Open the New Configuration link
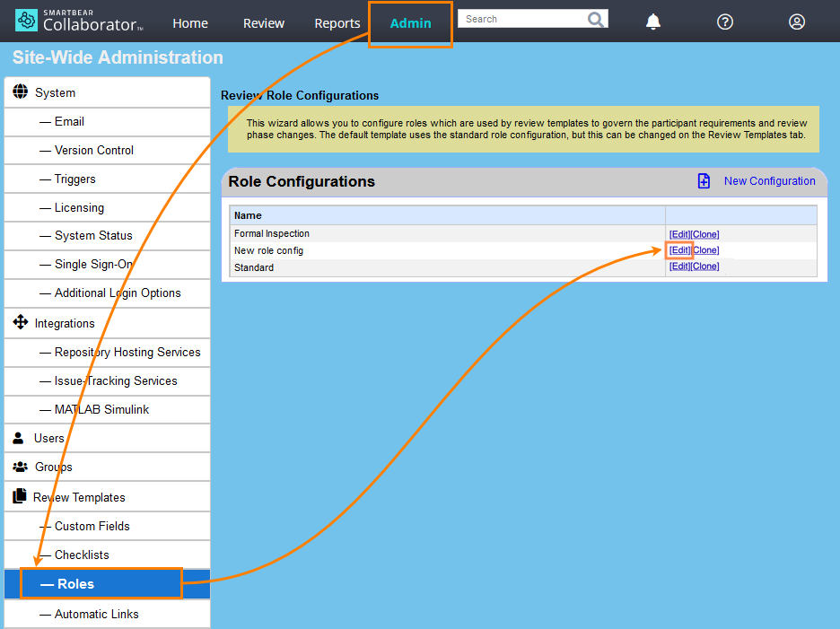This screenshot has height=629, width=840. pyautogui.click(x=769, y=180)
